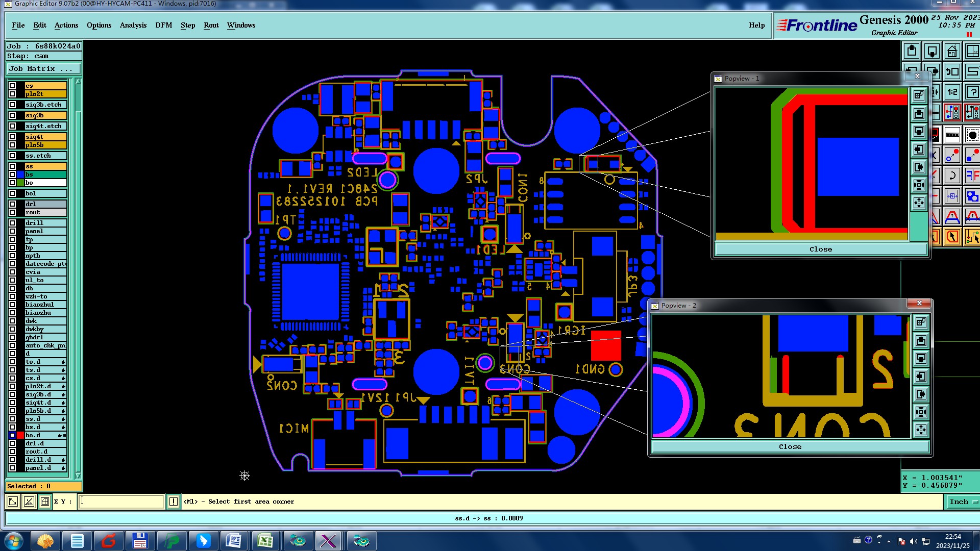The width and height of the screenshot is (980, 551).
Task: Toggle the checkbox for layer sig4t
Action: 12,137
